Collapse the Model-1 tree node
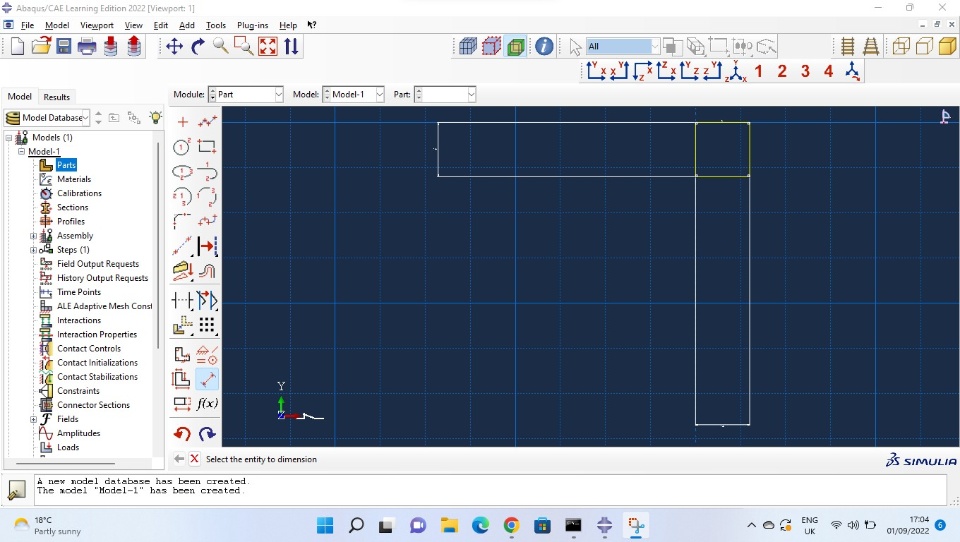The height and width of the screenshot is (542, 960). [21, 151]
